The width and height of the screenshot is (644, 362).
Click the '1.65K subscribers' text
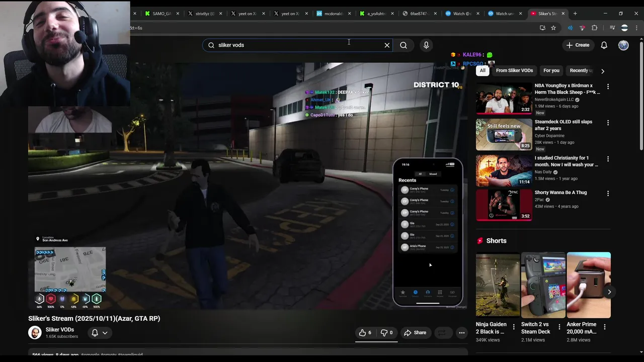[x=62, y=336]
